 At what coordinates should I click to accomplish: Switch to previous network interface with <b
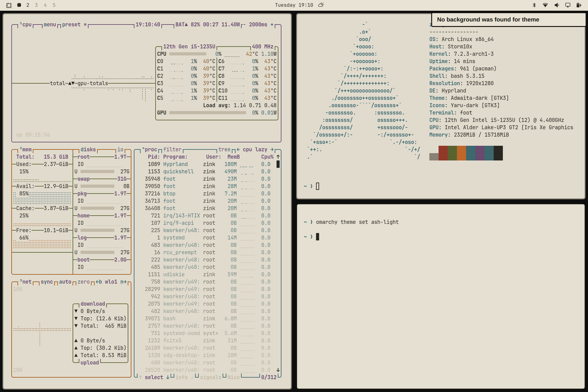(99, 282)
